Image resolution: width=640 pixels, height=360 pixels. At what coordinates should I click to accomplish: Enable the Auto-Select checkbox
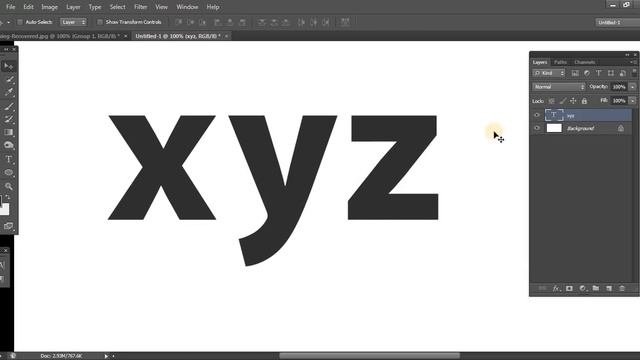click(20, 22)
